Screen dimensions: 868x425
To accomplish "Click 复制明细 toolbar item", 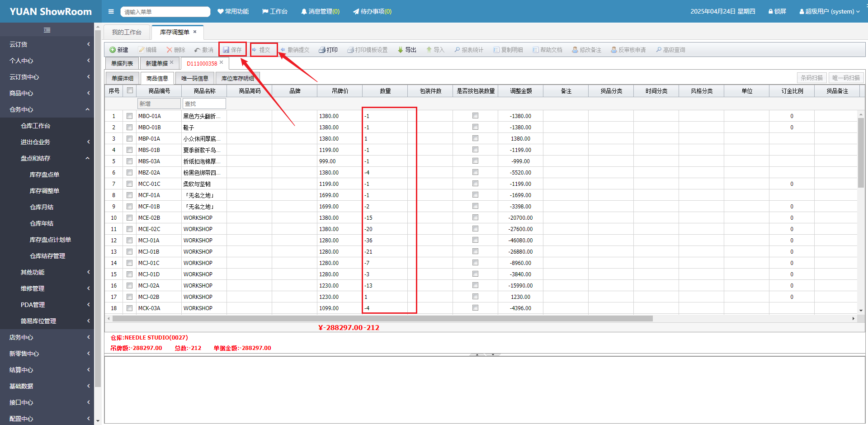I will (x=508, y=50).
